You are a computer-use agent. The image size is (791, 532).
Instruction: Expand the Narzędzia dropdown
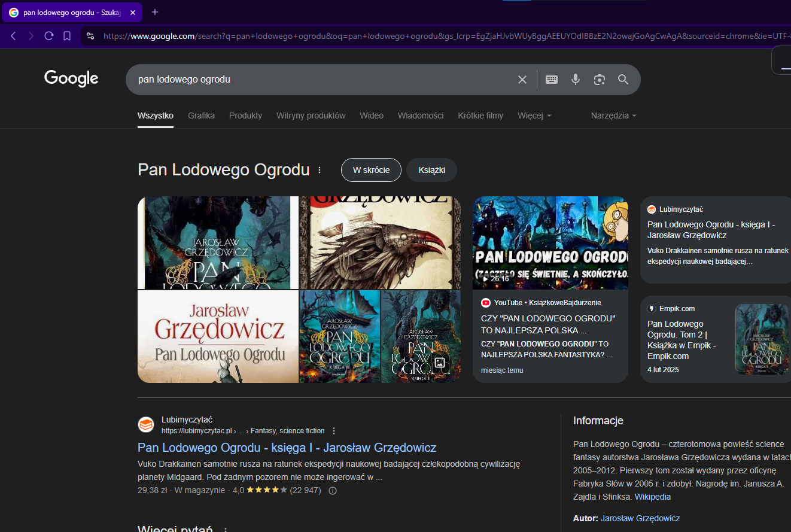(613, 115)
